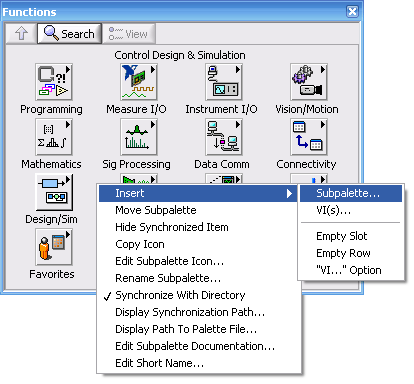Choose Rename Subpalette...
The width and height of the screenshot is (414, 384).
pyautogui.click(x=198, y=278)
